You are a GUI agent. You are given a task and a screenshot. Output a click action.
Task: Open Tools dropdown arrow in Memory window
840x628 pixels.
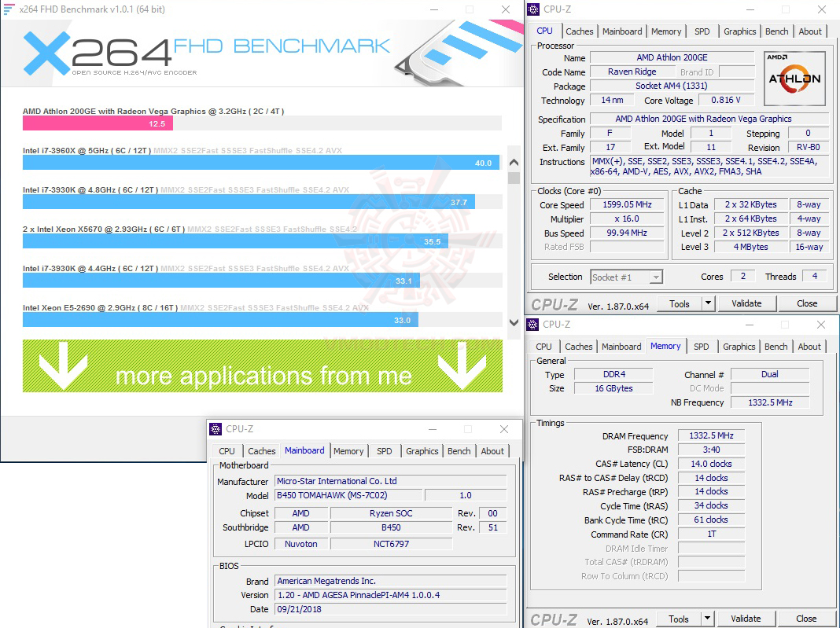tap(707, 619)
